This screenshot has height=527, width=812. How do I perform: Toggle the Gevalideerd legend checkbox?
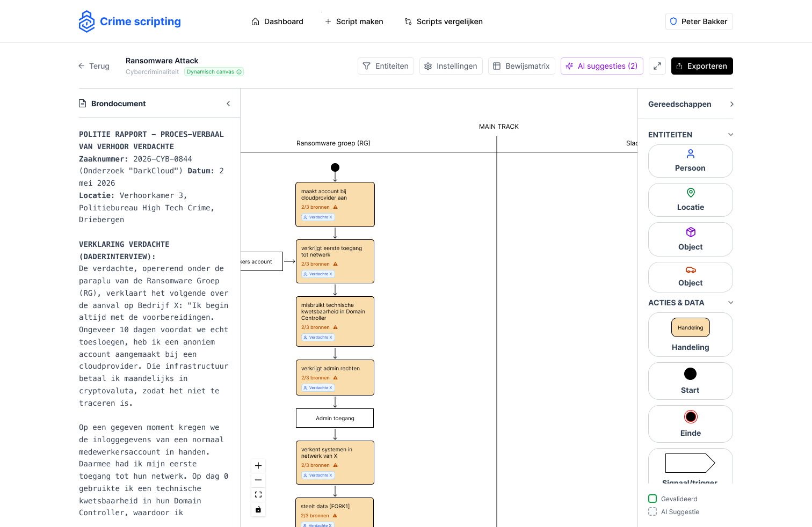pyautogui.click(x=653, y=499)
